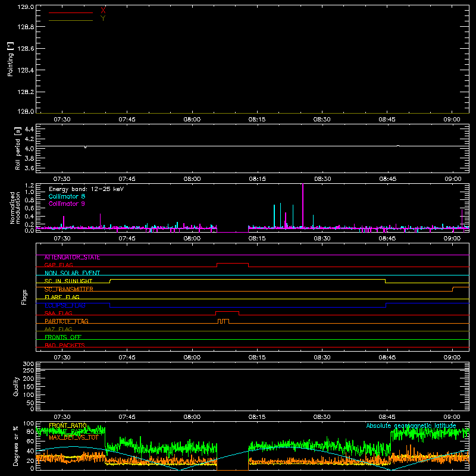The image size is (476, 476).
Task: Click the 4.4 tick on Roll period axis
Action: coord(29,129)
